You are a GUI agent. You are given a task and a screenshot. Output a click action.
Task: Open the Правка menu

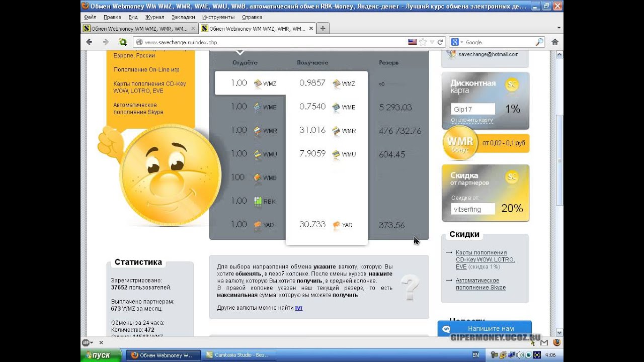point(112,17)
